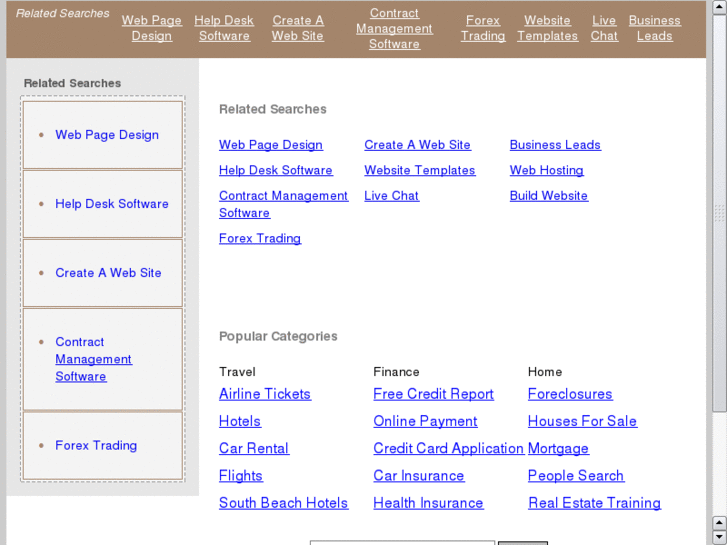Viewport: 727px width, 545px height.
Task: Click the scrollbar up arrow at top
Action: pyautogui.click(x=719, y=8)
